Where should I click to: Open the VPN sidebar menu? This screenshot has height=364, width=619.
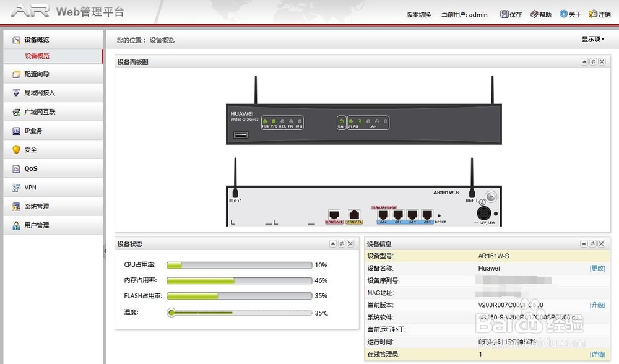point(53,188)
